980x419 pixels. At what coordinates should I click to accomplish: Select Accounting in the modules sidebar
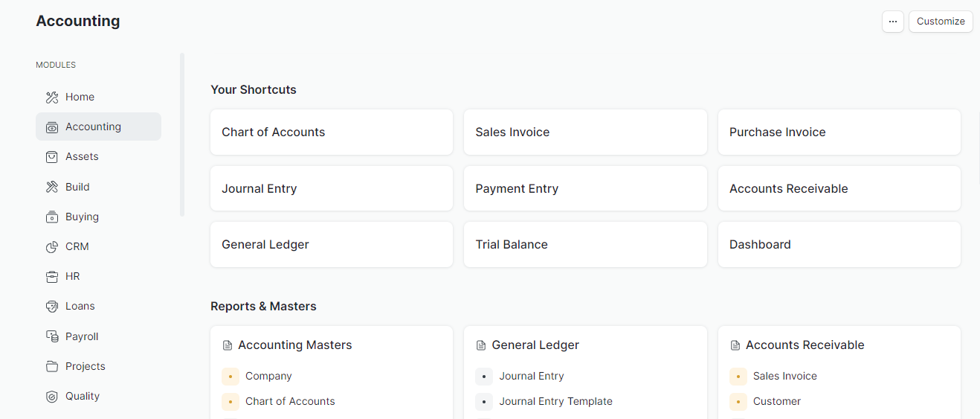tap(93, 127)
